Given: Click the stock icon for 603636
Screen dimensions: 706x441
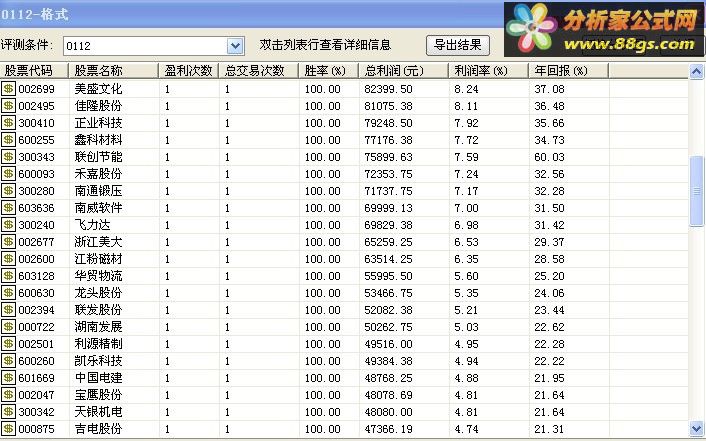Looking at the screenshot, I should click(8, 208).
